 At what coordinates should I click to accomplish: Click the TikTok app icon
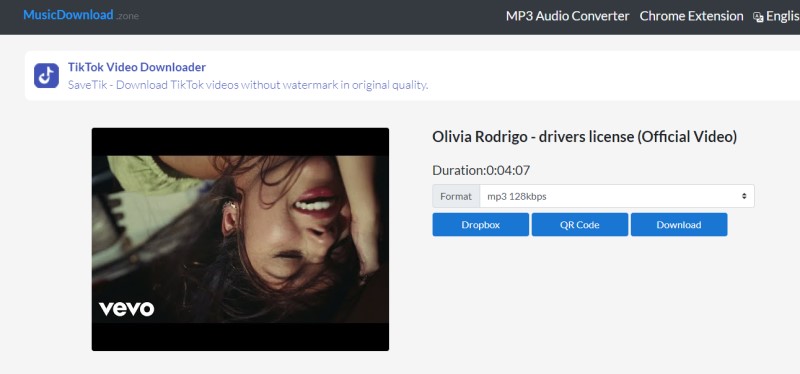click(46, 76)
